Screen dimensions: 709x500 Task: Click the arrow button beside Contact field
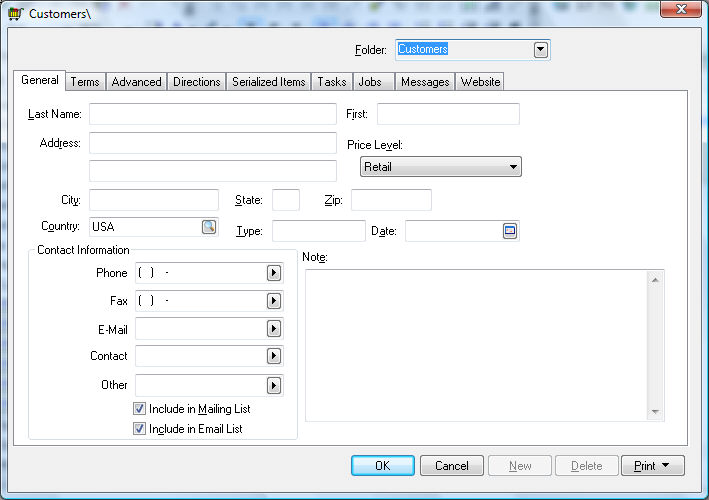[273, 356]
